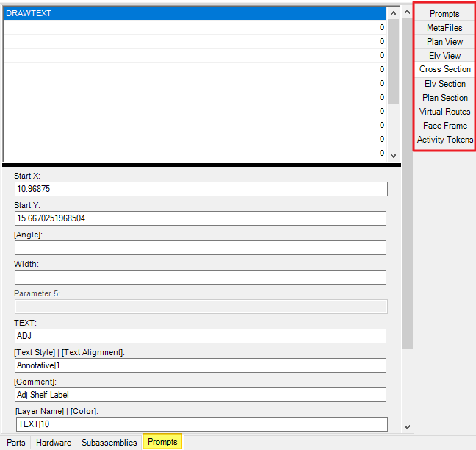476x450 pixels.
Task: Click the [Angle] input field
Action: [x=201, y=248]
